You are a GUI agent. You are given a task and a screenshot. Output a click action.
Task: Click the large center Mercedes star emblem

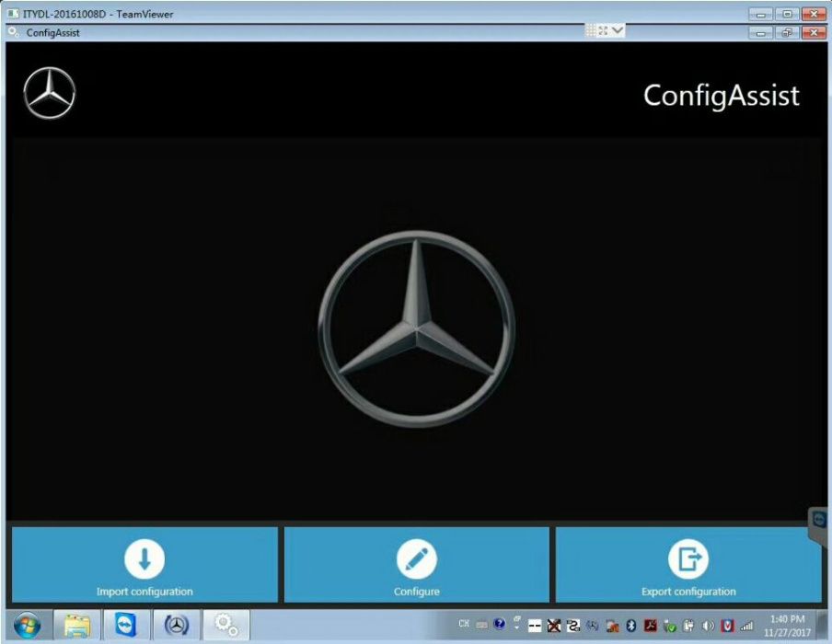click(417, 328)
